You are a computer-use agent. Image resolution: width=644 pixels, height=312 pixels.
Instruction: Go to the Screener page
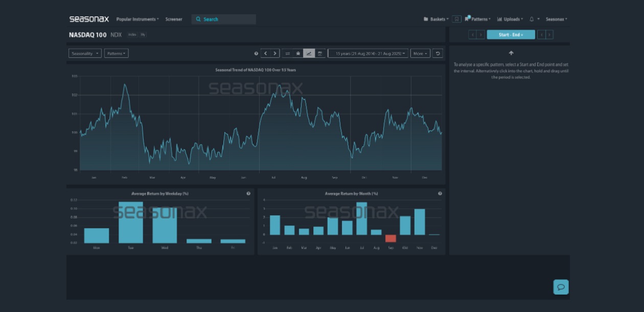[x=174, y=19]
